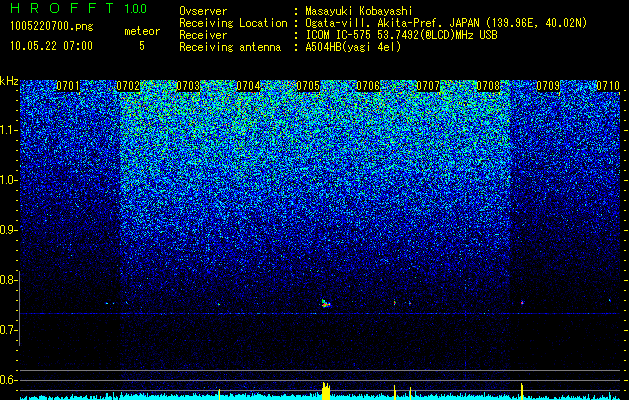The width and height of the screenshot is (629, 400).
Task: Click the 0709 time marker
Action: point(548,86)
